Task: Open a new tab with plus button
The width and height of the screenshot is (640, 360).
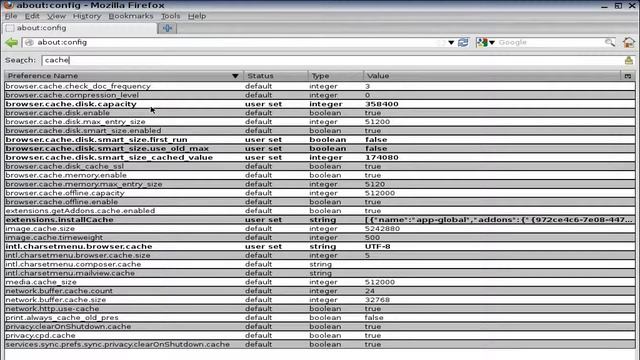Action: 167,28
